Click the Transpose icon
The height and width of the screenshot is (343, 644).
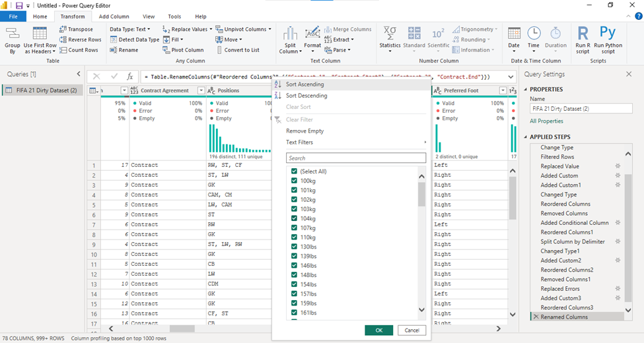pos(63,29)
